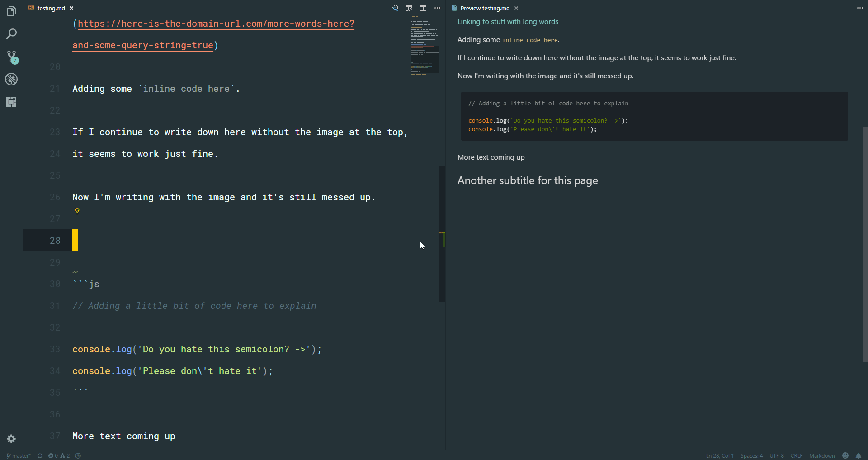
Task: Click the 'Do you hate this semicolon' line in editor
Action: (197, 349)
